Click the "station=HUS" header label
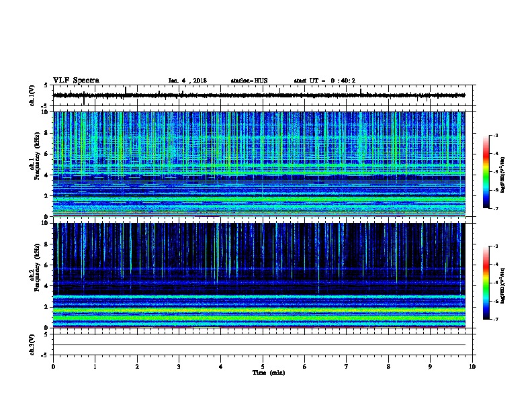 [x=249, y=81]
